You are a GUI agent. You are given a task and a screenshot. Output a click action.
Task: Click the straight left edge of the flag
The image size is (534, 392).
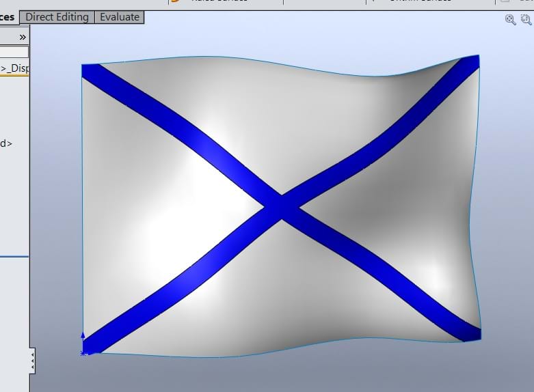tap(82, 205)
